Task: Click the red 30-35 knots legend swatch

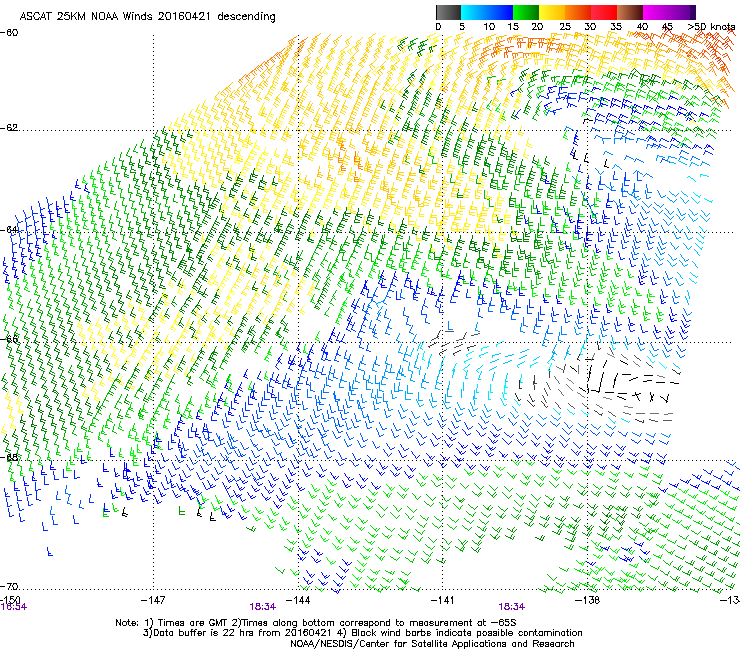Action: pyautogui.click(x=604, y=12)
